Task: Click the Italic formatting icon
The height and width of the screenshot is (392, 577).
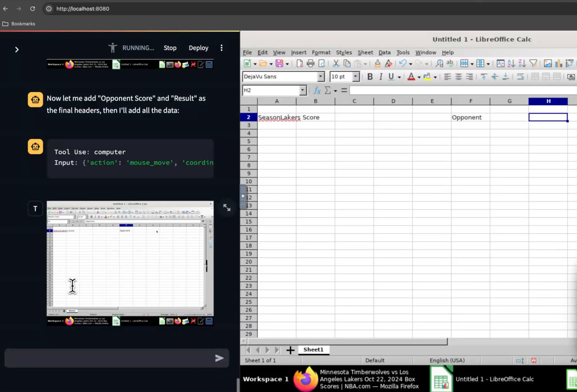Action: [x=380, y=77]
